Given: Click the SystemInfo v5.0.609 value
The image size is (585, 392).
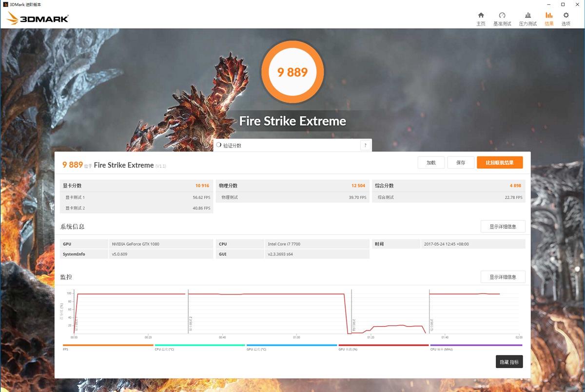Looking at the screenshot, I should click(161, 254).
